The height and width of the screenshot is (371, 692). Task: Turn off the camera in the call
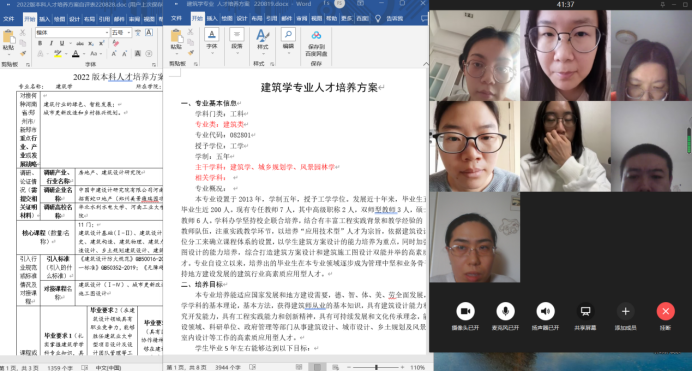465,311
